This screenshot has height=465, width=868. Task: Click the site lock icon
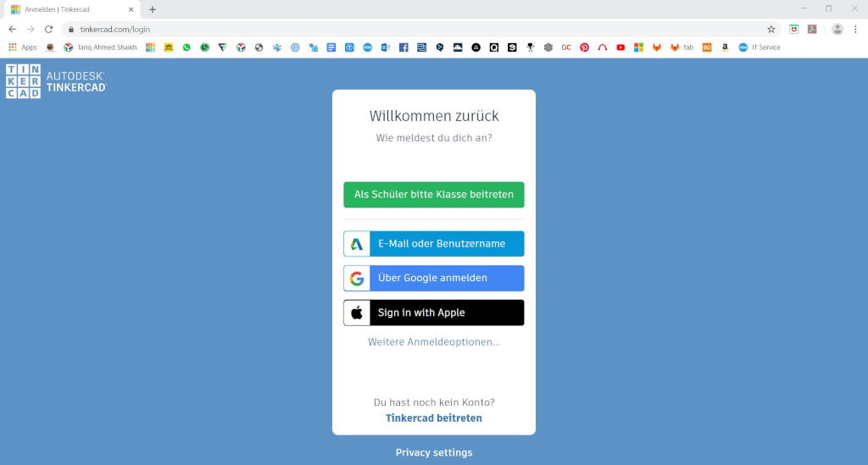[x=71, y=30]
